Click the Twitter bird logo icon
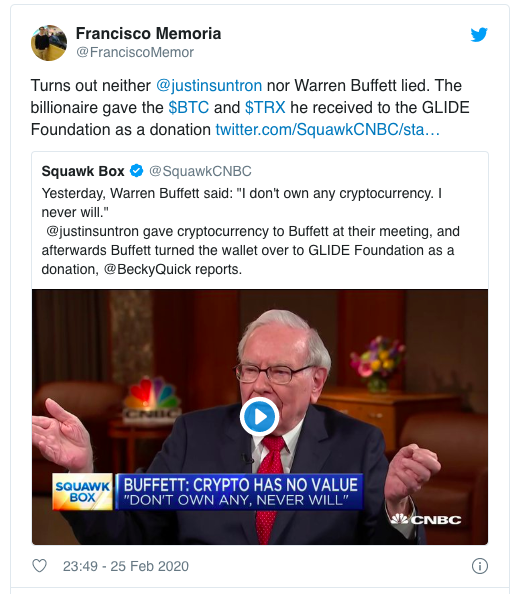Screen dimensions: 520x594 tap(479, 34)
